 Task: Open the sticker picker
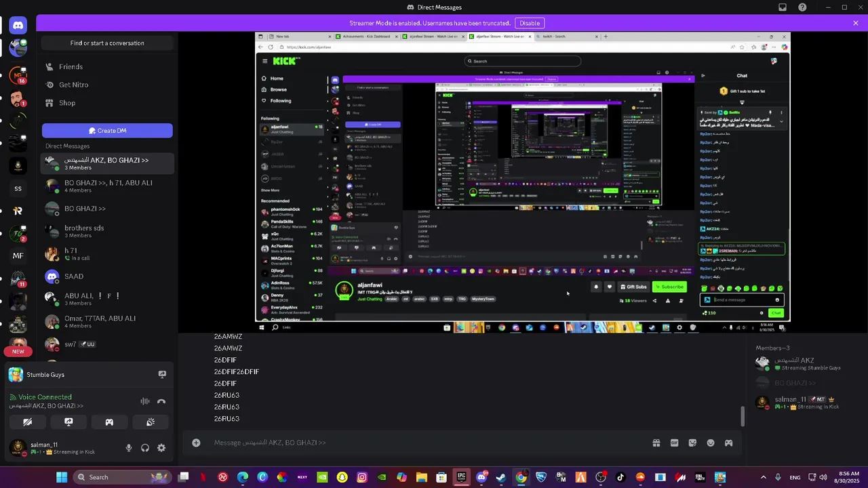pyautogui.click(x=692, y=443)
